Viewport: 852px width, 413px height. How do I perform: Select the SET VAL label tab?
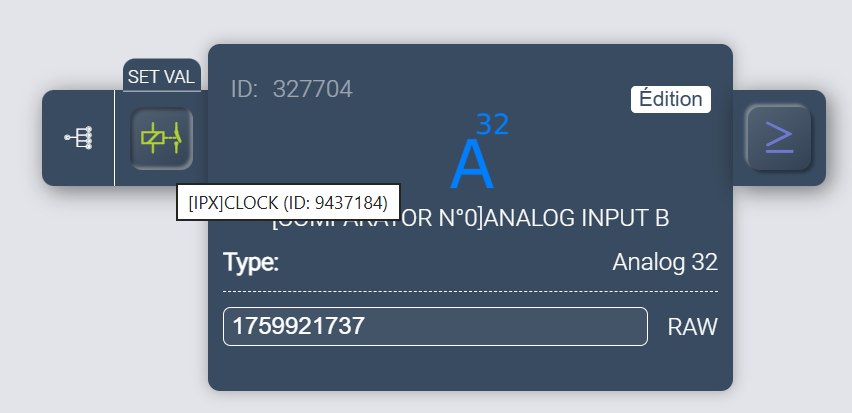click(x=162, y=76)
